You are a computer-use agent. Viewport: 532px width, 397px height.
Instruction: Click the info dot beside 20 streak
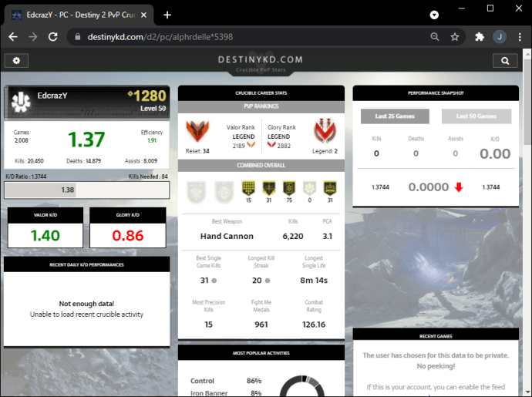pyautogui.click(x=268, y=281)
